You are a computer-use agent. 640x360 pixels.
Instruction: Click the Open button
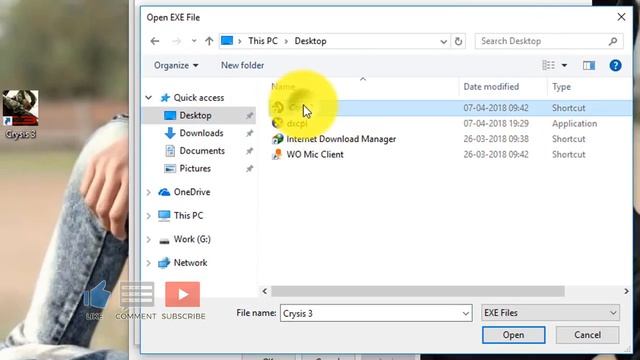point(513,335)
